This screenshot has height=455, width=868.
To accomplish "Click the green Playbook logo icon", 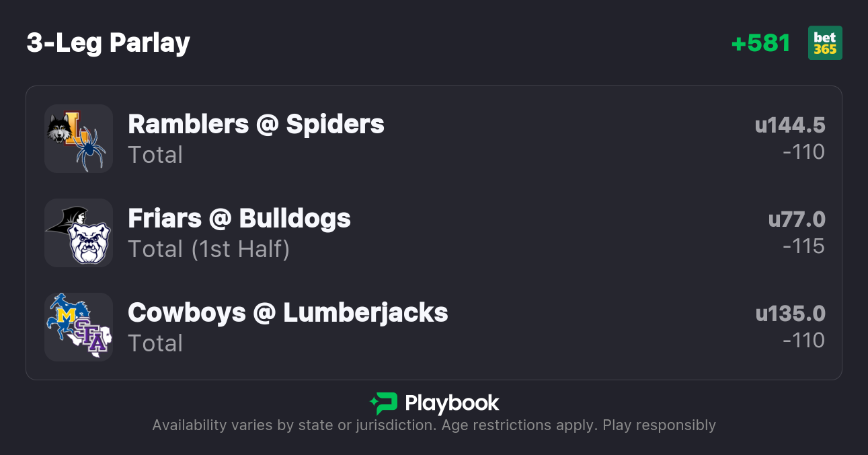I will pos(383,403).
